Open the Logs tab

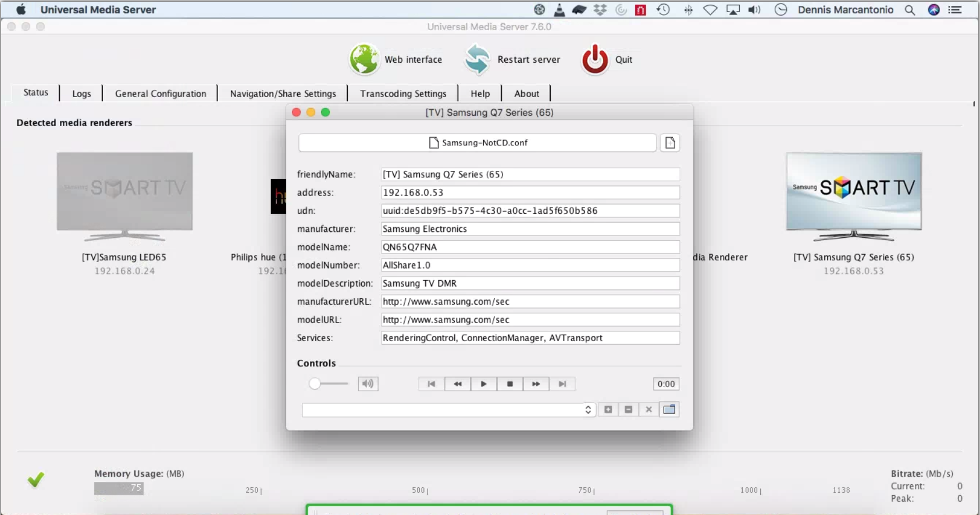tap(81, 94)
